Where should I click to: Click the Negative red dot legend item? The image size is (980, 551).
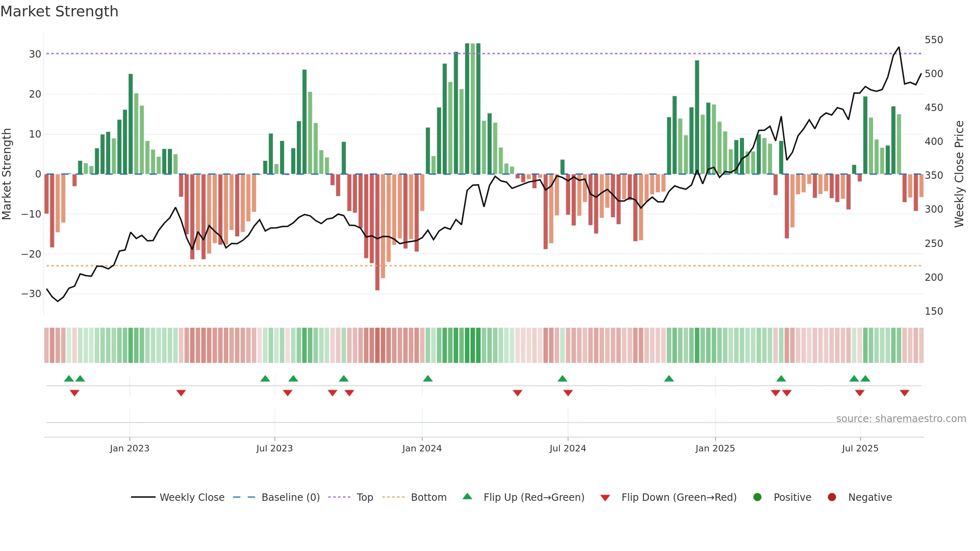pos(860,497)
